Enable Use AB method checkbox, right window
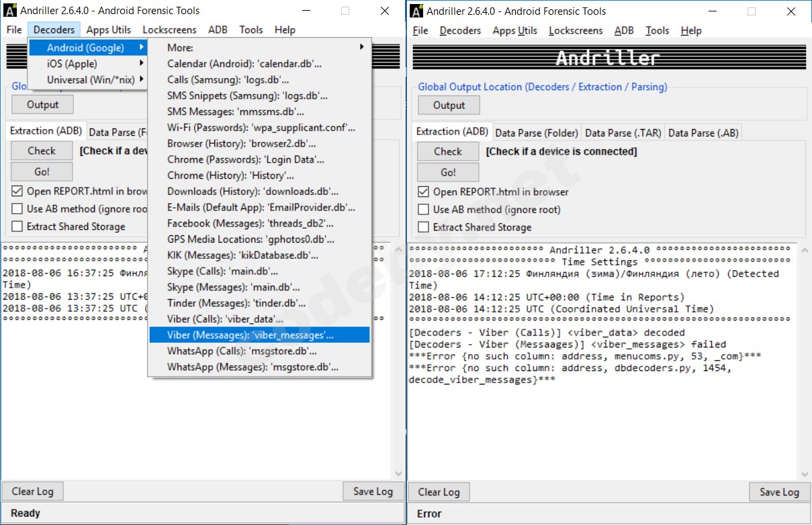The image size is (812, 525). pyautogui.click(x=423, y=210)
